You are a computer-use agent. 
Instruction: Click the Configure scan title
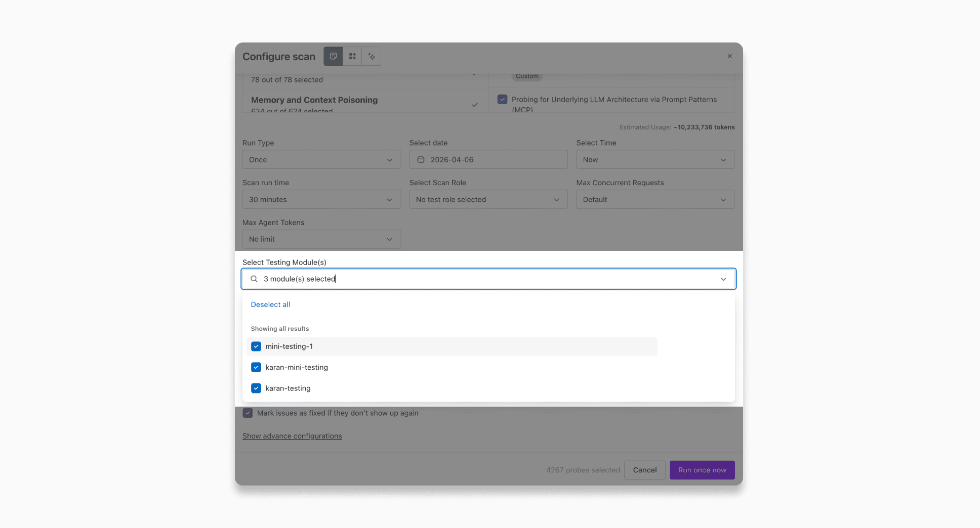point(279,57)
